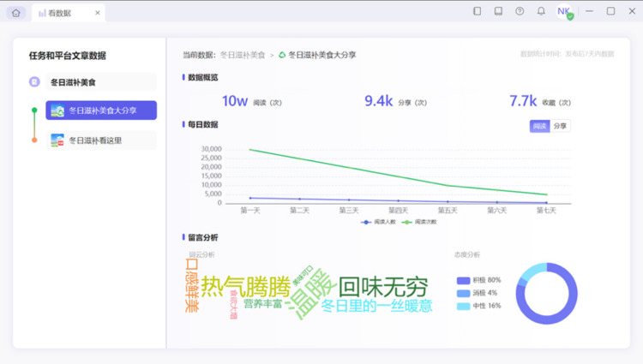Open the 冬日滋补看这里 article
Viewport: 643px width, 364px height.
coord(101,140)
